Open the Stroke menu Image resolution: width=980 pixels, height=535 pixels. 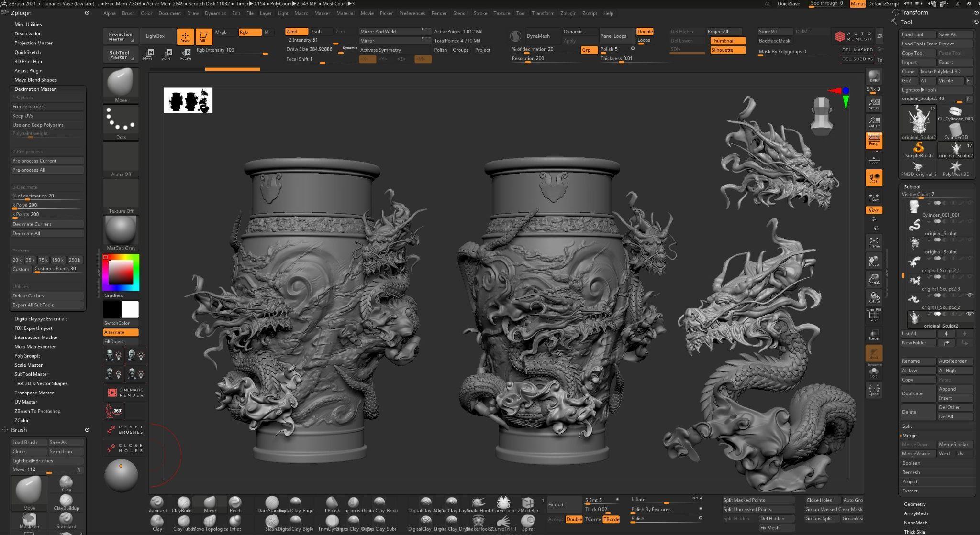pyautogui.click(x=480, y=13)
